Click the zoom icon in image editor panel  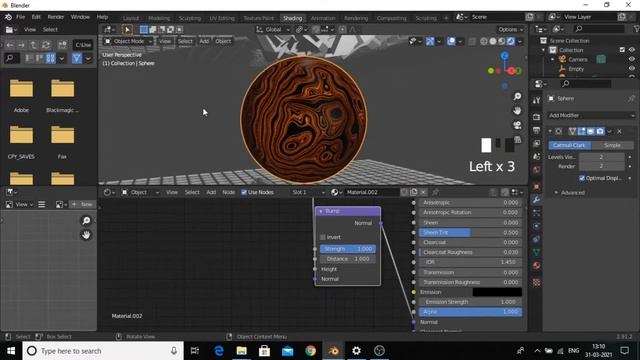click(x=86, y=221)
